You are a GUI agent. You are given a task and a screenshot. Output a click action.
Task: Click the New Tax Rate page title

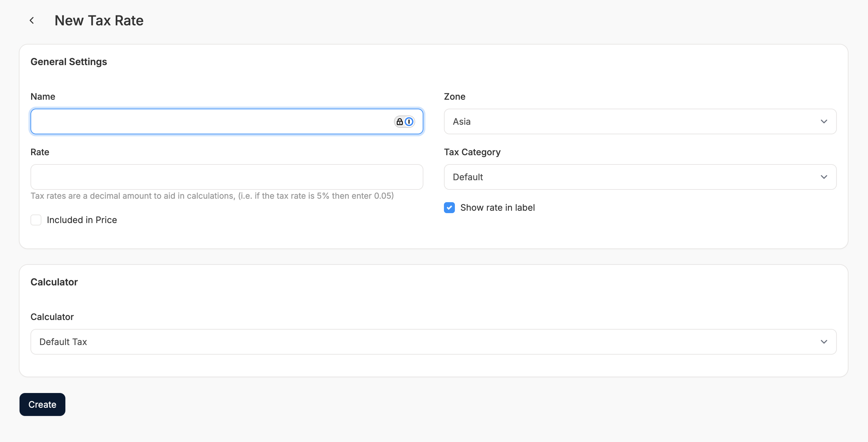[99, 21]
